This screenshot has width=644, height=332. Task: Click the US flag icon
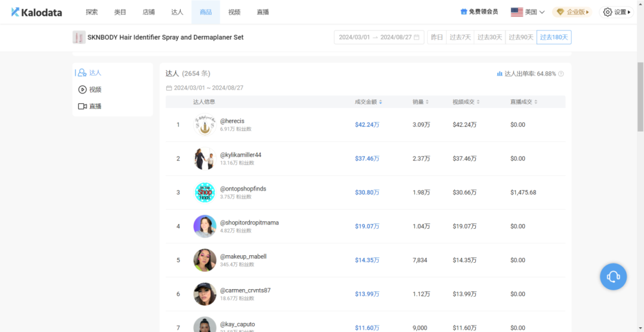516,12
